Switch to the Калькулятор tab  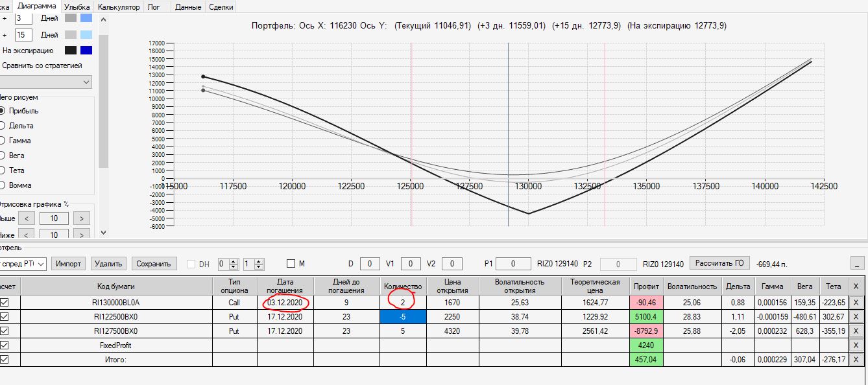[118, 7]
